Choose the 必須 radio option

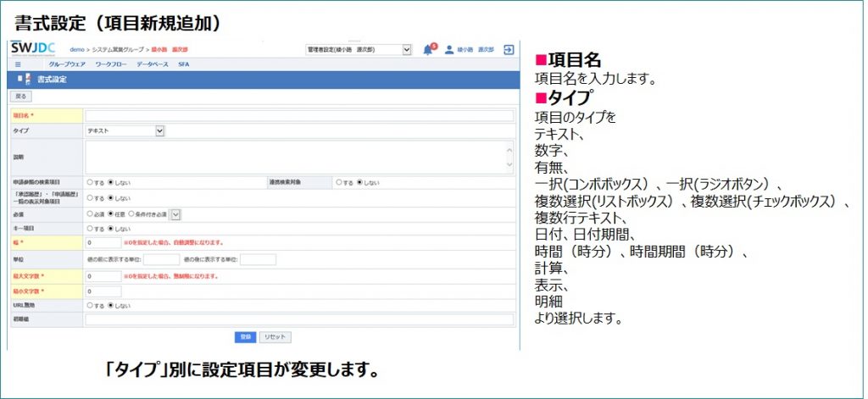coord(90,214)
